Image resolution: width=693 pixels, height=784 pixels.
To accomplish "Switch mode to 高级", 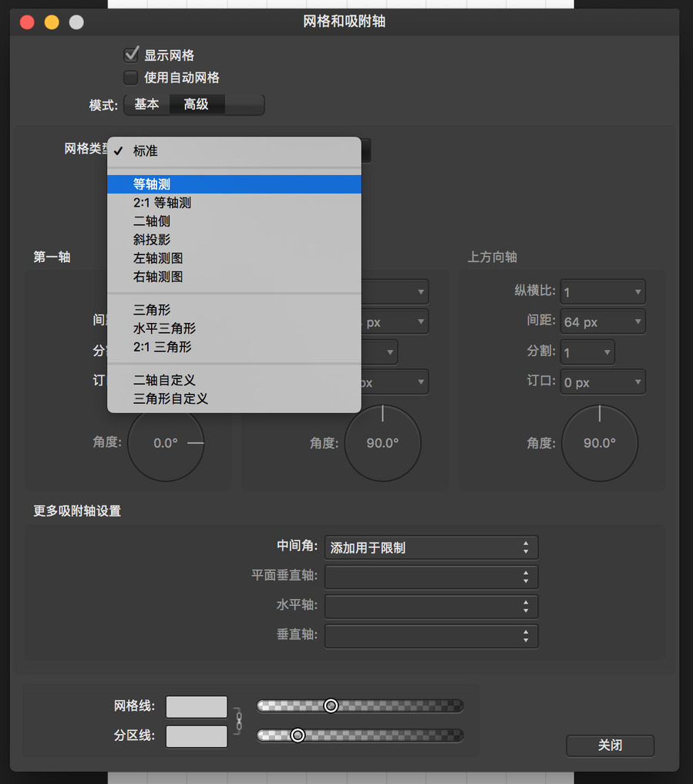I will point(197,105).
